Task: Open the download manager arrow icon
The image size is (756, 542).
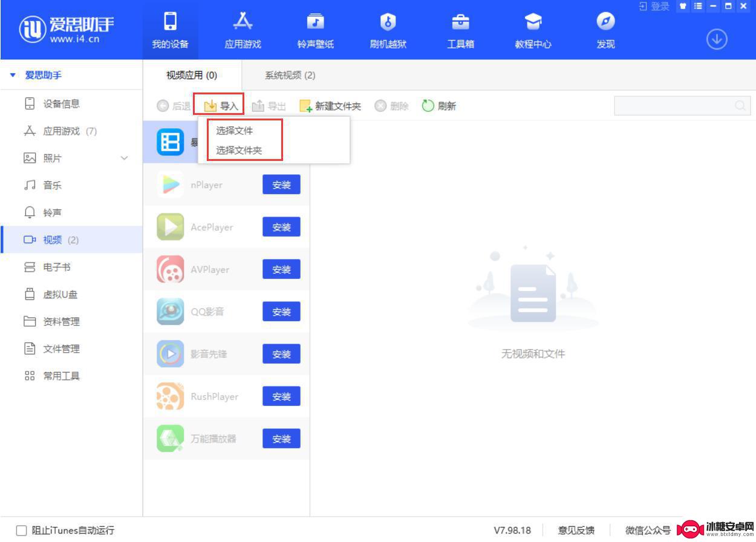Action: tap(717, 39)
